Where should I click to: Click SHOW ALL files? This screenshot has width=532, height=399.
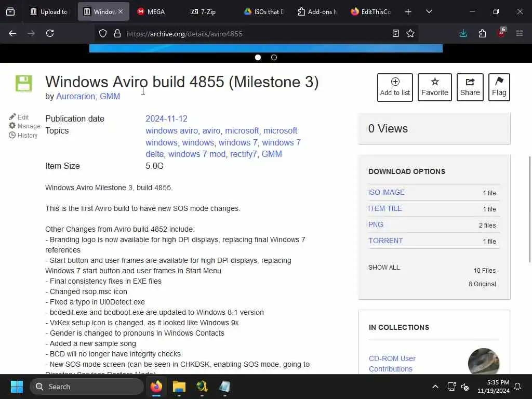[384, 268]
